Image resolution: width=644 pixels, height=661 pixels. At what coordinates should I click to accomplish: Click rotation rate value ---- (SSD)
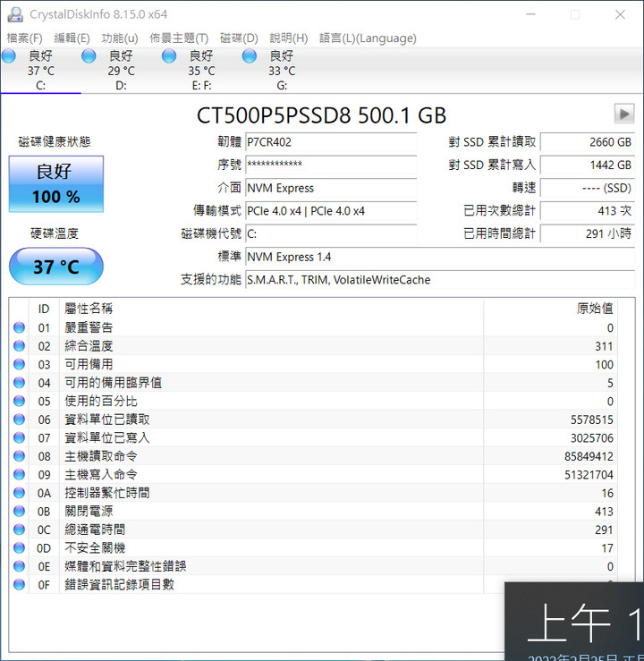tap(588, 188)
